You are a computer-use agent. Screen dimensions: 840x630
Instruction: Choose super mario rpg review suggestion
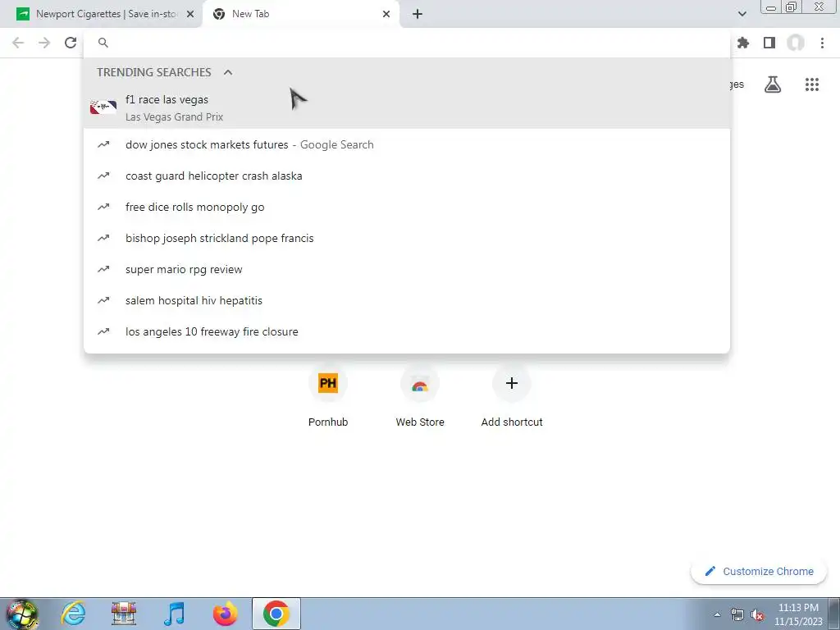(407, 269)
